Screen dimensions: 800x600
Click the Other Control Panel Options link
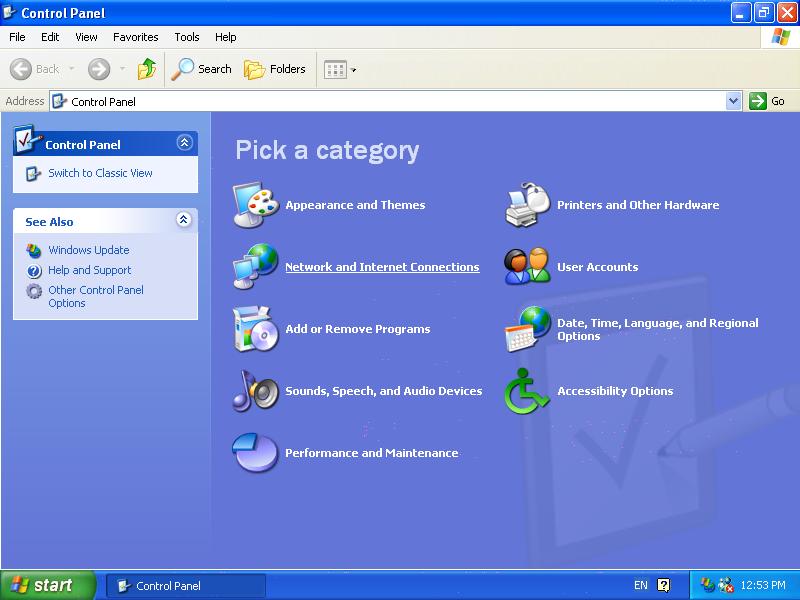96,296
